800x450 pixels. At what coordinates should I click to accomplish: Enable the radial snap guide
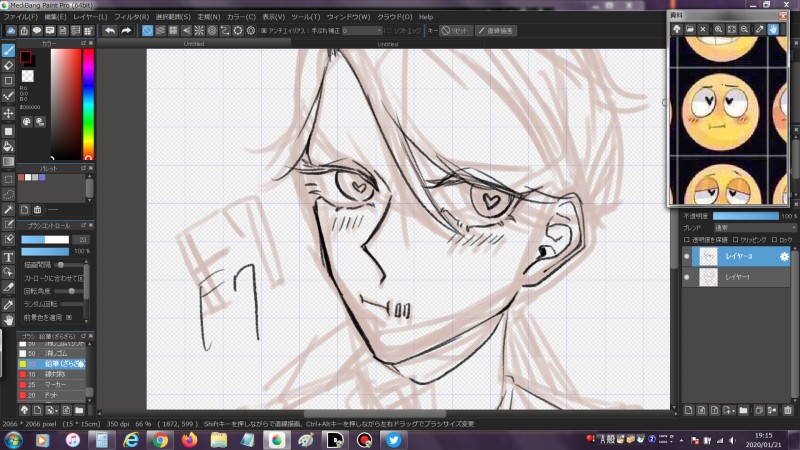[x=199, y=31]
